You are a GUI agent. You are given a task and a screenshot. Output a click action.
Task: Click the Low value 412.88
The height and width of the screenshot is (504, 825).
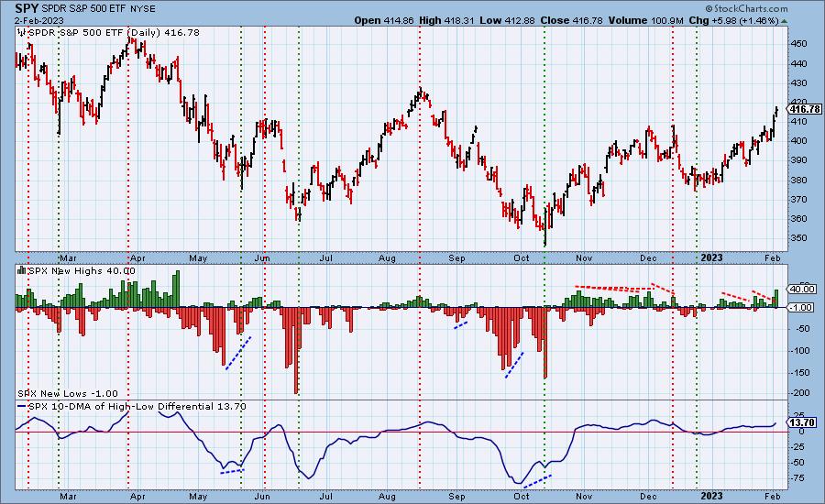[518, 20]
